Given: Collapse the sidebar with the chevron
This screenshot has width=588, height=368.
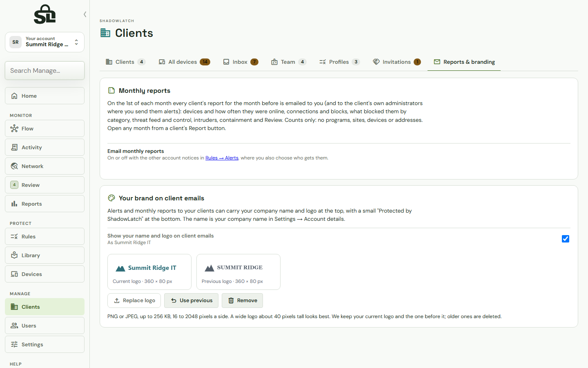Looking at the screenshot, I should (x=85, y=14).
